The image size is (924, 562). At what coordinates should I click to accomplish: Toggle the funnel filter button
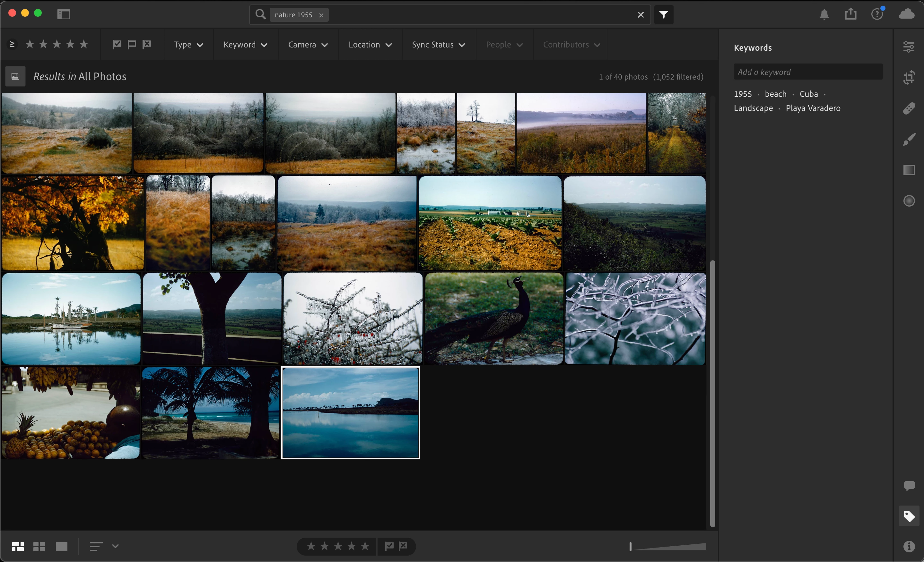click(663, 15)
